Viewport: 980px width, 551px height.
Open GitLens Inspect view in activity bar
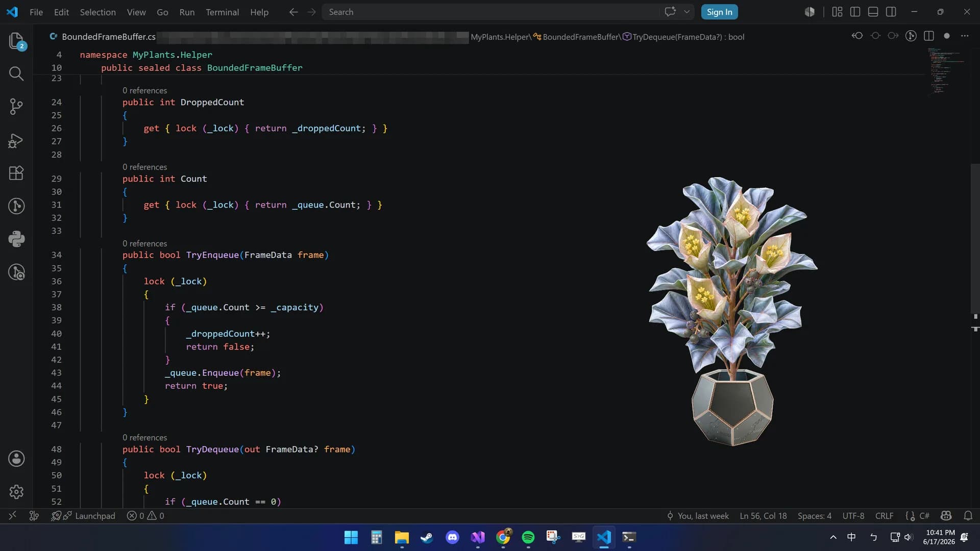[x=16, y=272]
